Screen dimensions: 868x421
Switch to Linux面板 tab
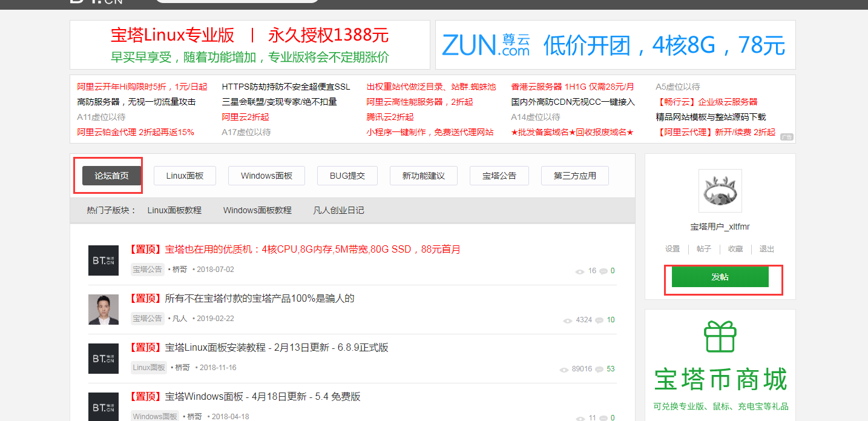click(x=185, y=176)
